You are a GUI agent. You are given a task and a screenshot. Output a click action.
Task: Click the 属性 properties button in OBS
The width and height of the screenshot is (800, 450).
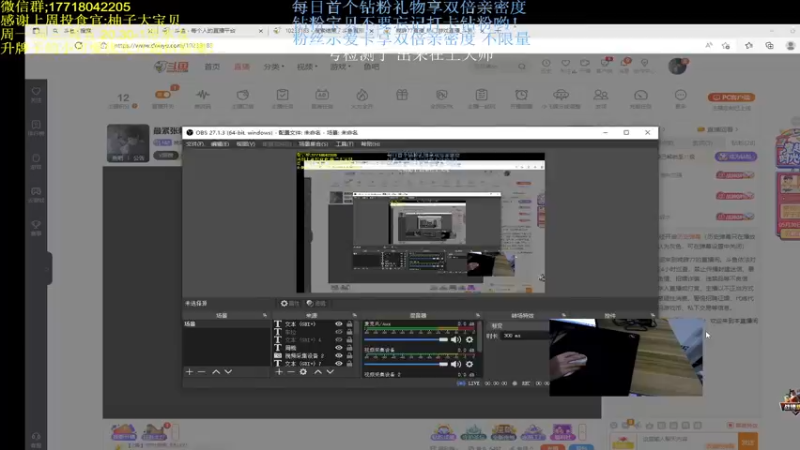289,304
